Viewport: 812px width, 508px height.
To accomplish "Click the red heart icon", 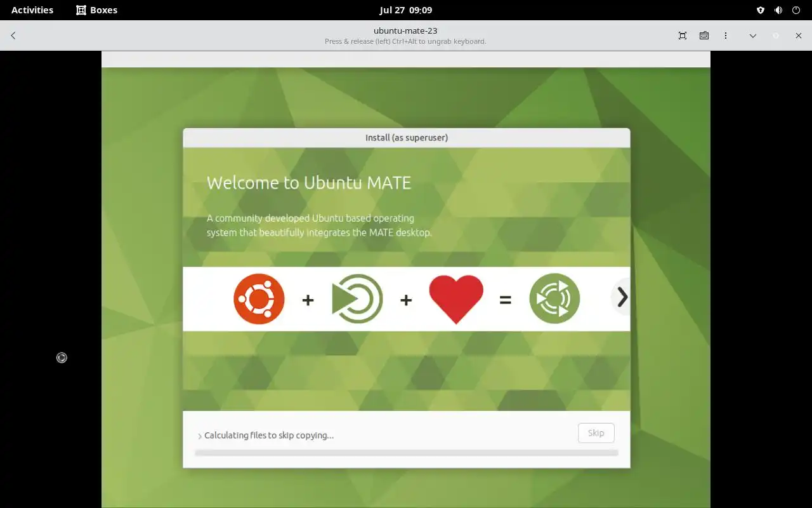I will 456,300.
